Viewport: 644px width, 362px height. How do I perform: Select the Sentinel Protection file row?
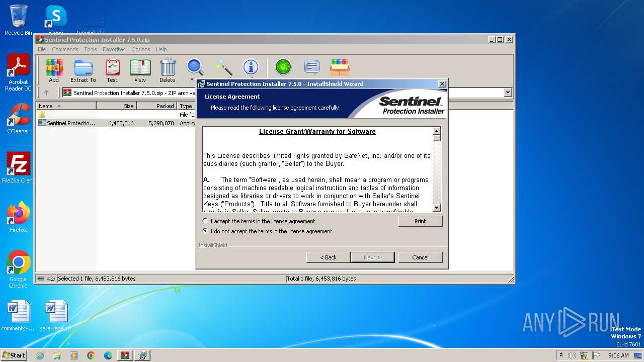116,123
